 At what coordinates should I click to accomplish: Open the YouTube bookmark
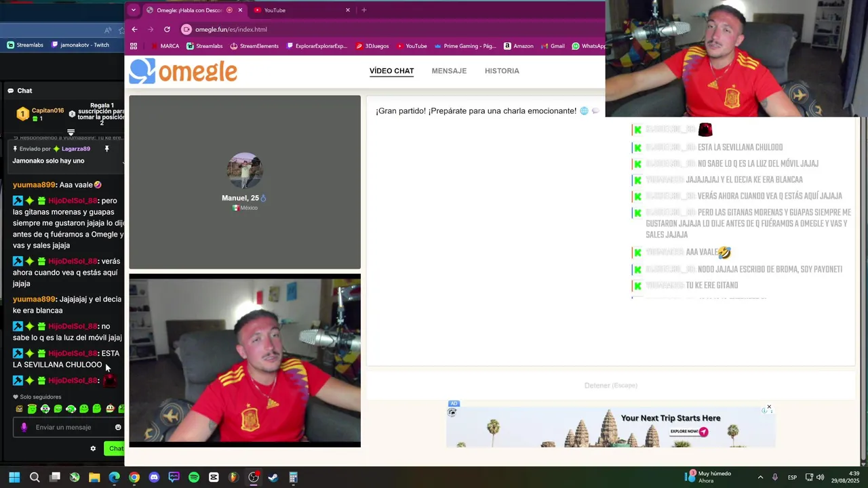[412, 46]
